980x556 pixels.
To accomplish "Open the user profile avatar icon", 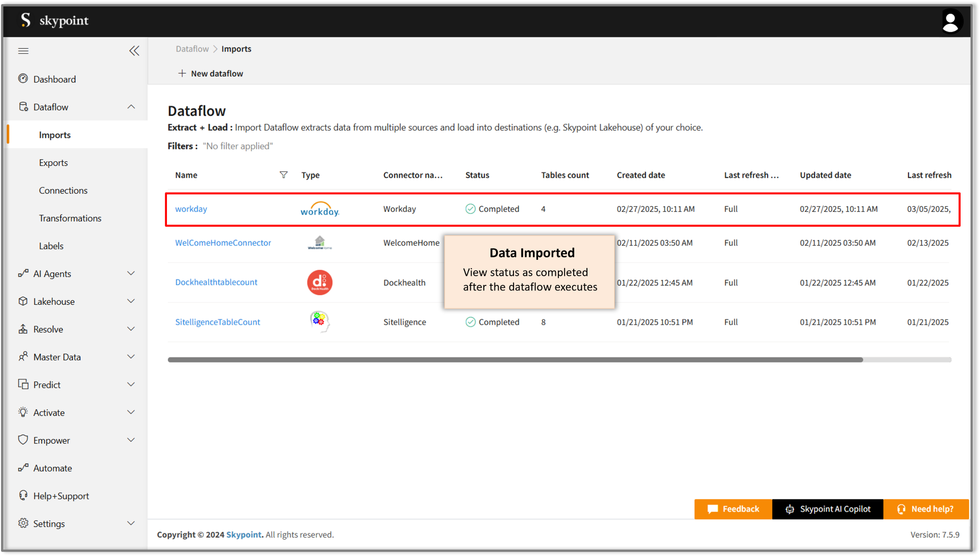I will [x=950, y=21].
